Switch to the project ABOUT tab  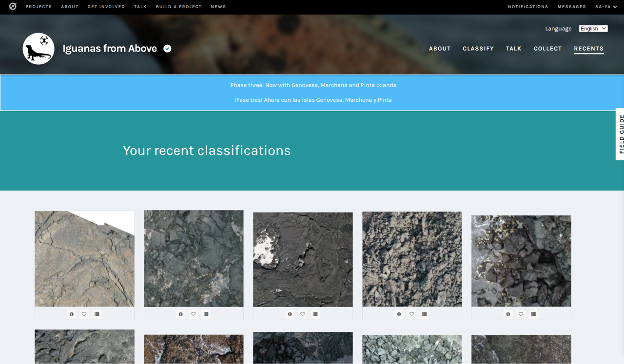(x=440, y=49)
